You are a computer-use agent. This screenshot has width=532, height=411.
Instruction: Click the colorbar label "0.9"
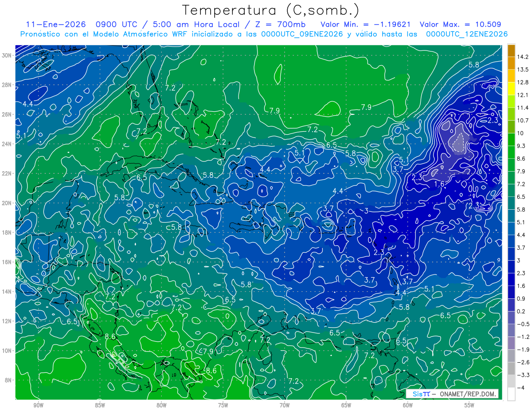click(521, 298)
